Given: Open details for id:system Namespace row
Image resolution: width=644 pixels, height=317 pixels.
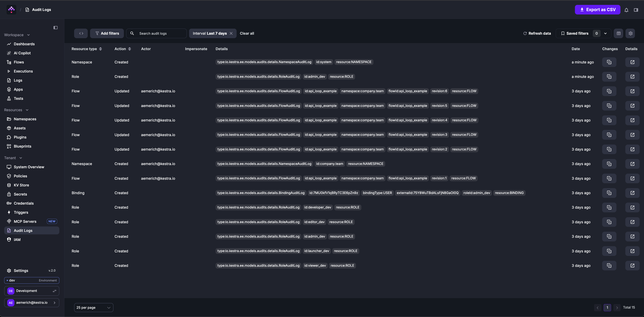Looking at the screenshot, I should point(632,62).
